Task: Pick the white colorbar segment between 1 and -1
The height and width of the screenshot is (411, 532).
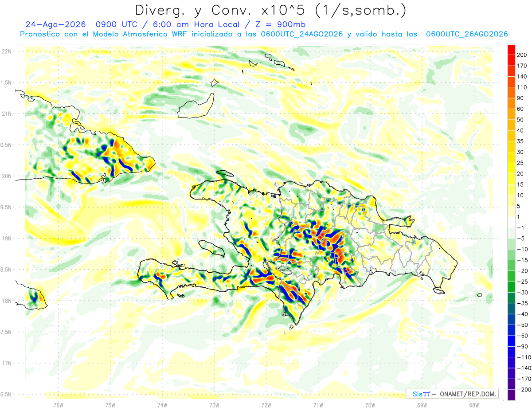Action: [x=511, y=222]
